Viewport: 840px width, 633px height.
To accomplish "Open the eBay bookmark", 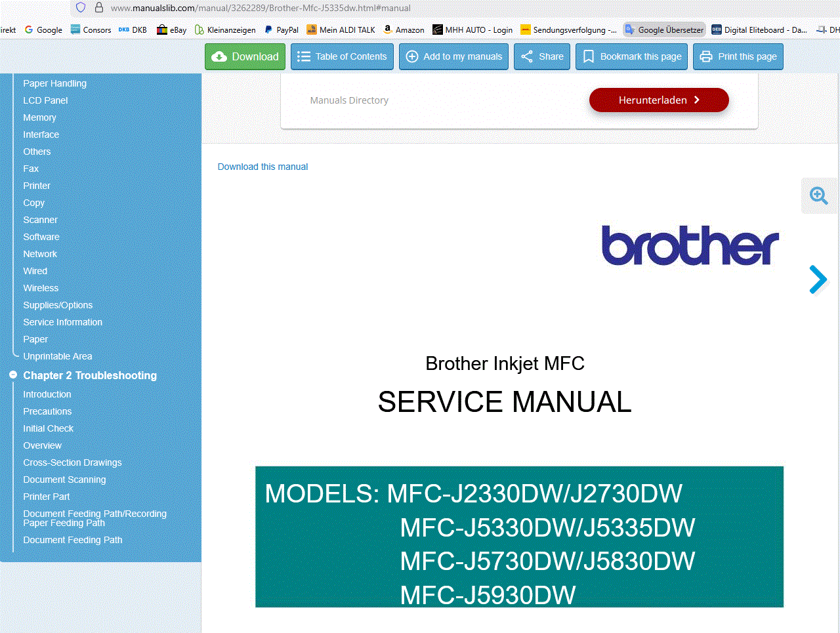I will tap(172, 30).
